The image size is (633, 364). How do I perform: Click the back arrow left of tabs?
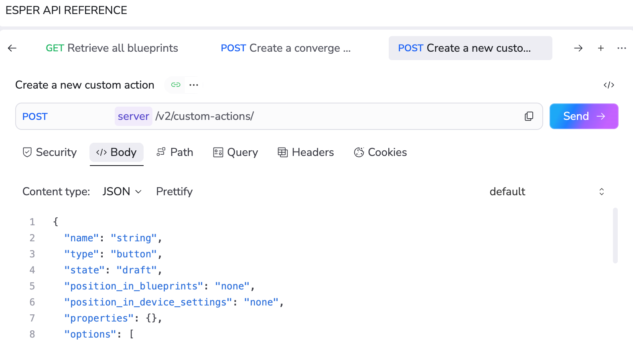click(12, 48)
